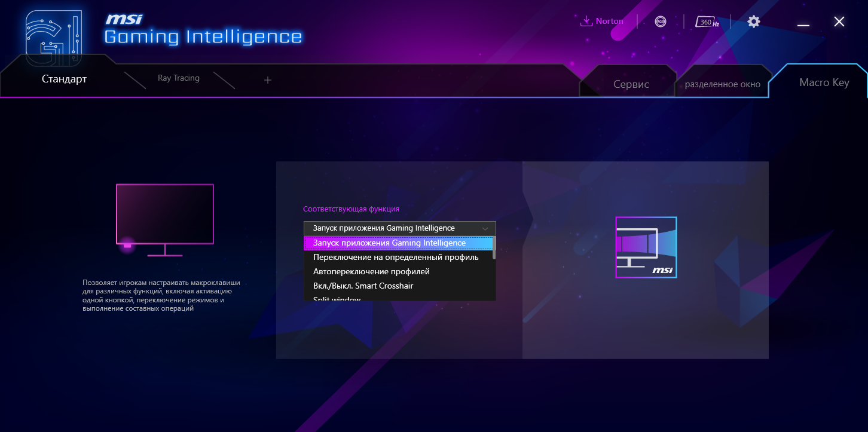Click the MSI monitor app thumbnail
Screen dimensions: 868x432
pos(646,247)
